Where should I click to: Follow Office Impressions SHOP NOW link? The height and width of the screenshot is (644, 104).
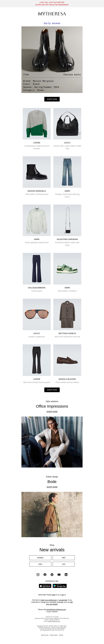(52, 411)
